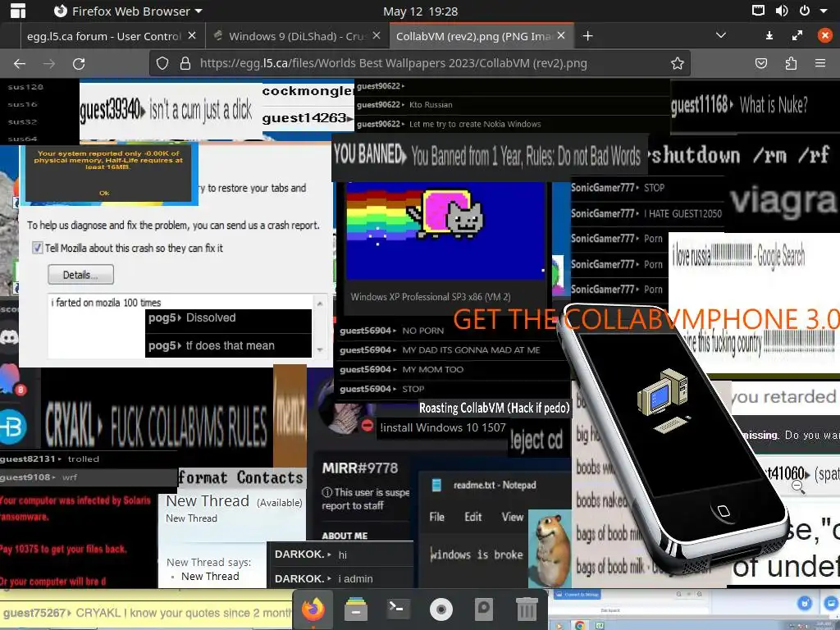The image size is (840, 630).
Task: Click the Discord logo icon in the collage
Action: pos(9,336)
